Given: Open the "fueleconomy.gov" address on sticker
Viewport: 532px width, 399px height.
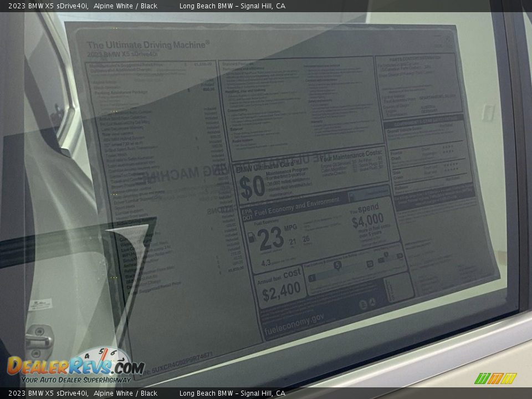Looking at the screenshot, I should click(294, 324).
